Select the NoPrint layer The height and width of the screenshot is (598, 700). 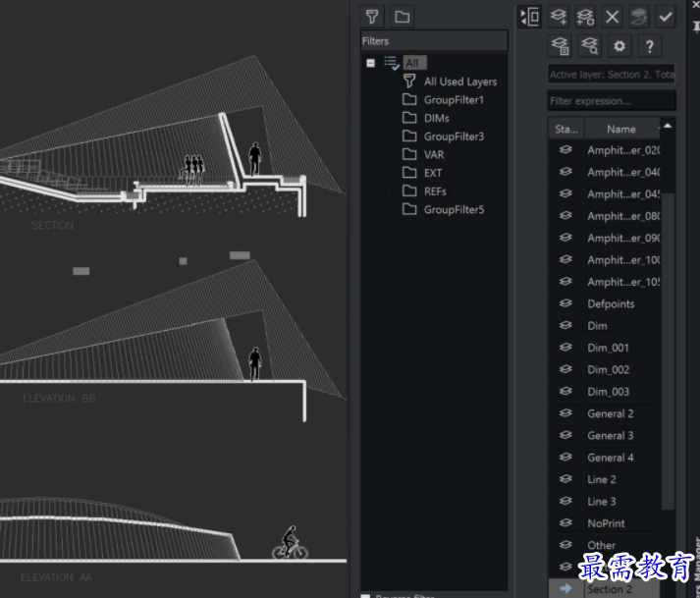point(606,523)
